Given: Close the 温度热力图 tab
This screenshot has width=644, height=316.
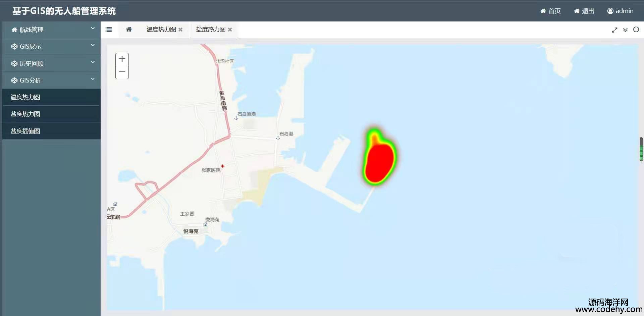Looking at the screenshot, I should 180,30.
